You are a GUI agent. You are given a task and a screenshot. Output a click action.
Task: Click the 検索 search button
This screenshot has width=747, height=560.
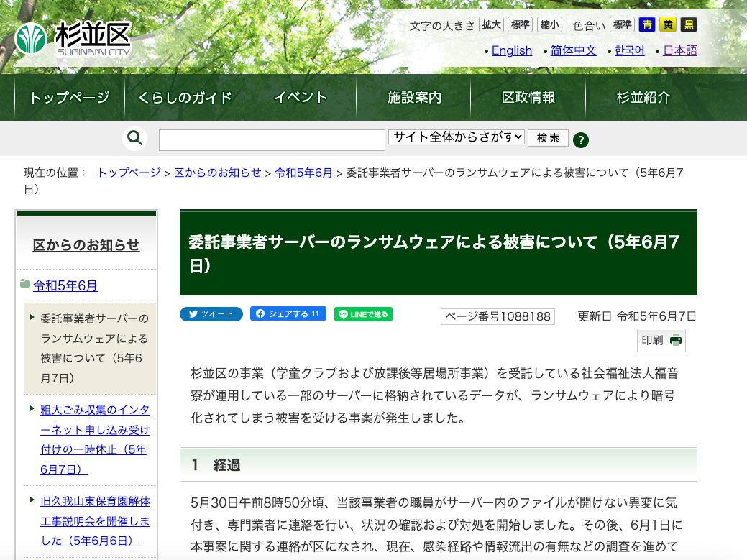[548, 138]
